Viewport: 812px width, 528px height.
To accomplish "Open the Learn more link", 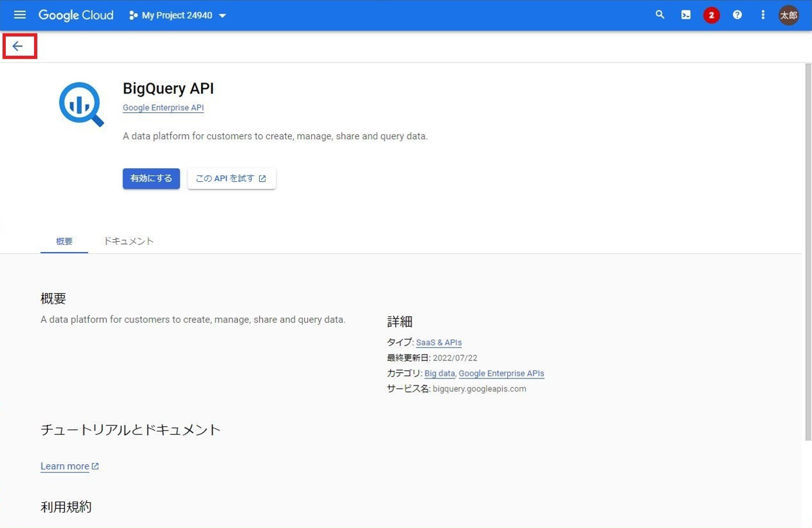I will click(70, 466).
